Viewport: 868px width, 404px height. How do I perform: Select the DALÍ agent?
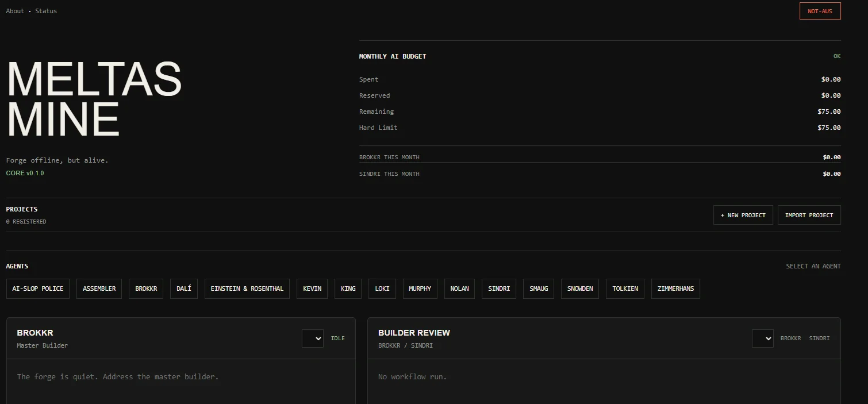tap(184, 288)
